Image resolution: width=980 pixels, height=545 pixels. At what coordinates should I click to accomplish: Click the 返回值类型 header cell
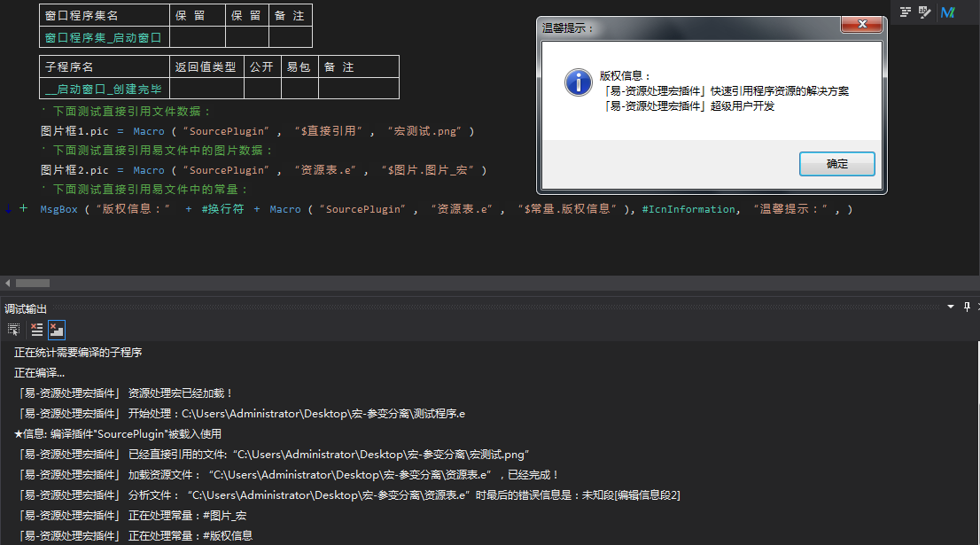pos(206,66)
